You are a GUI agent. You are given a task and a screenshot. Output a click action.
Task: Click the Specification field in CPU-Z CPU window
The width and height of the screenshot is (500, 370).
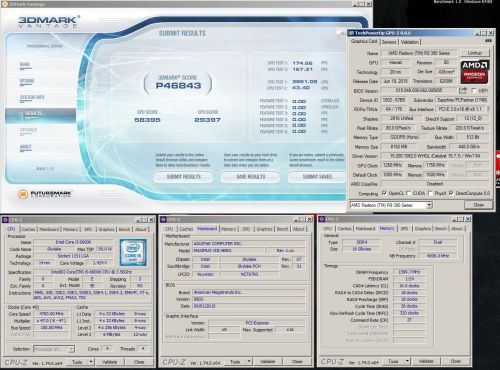coord(92,272)
